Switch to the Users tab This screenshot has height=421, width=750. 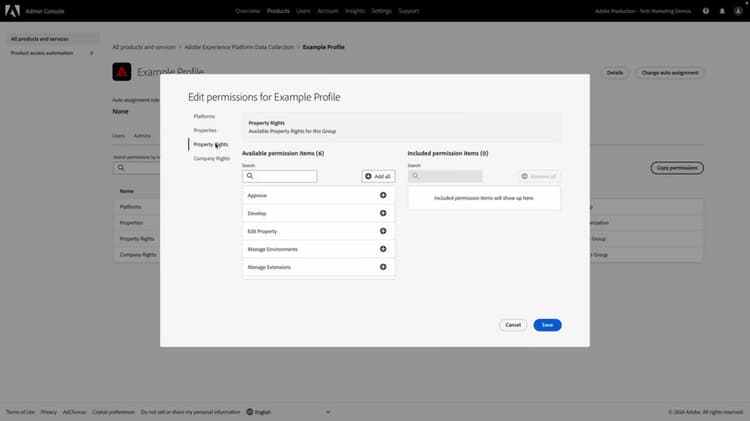[x=118, y=136]
